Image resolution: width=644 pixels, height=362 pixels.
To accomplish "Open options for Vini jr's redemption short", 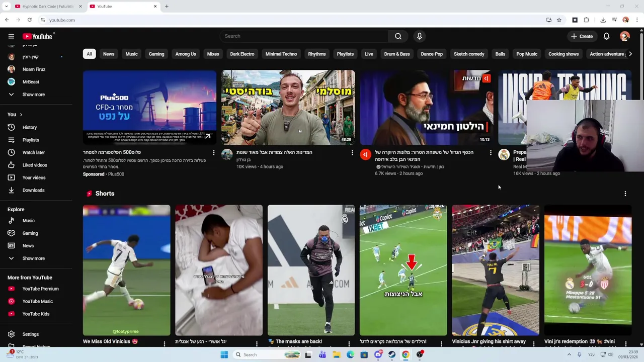I will (626, 344).
